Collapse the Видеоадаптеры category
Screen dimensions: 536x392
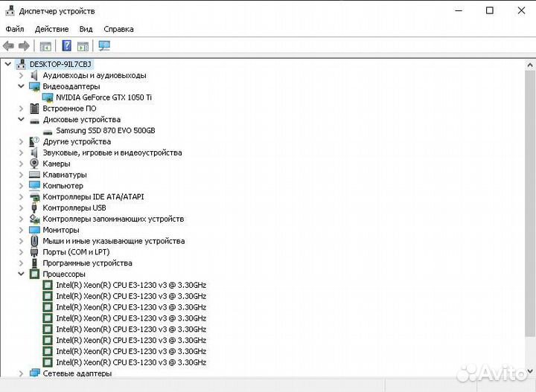[21, 86]
